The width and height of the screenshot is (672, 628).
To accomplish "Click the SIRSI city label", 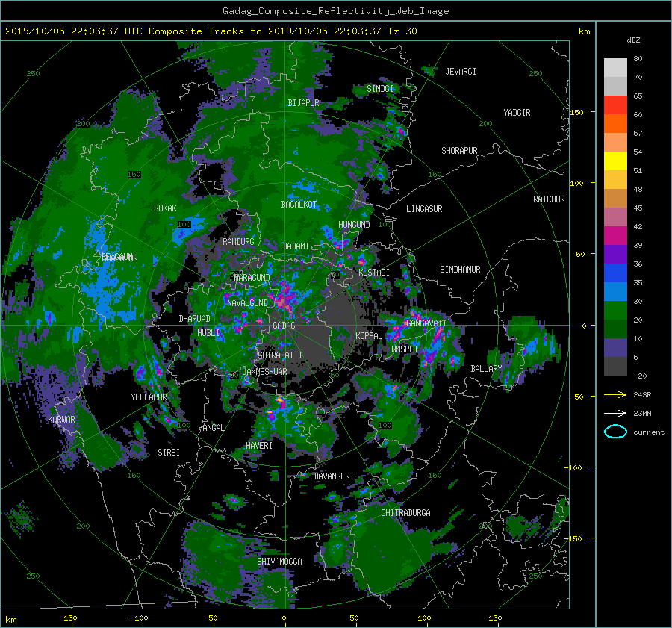I will [x=169, y=453].
